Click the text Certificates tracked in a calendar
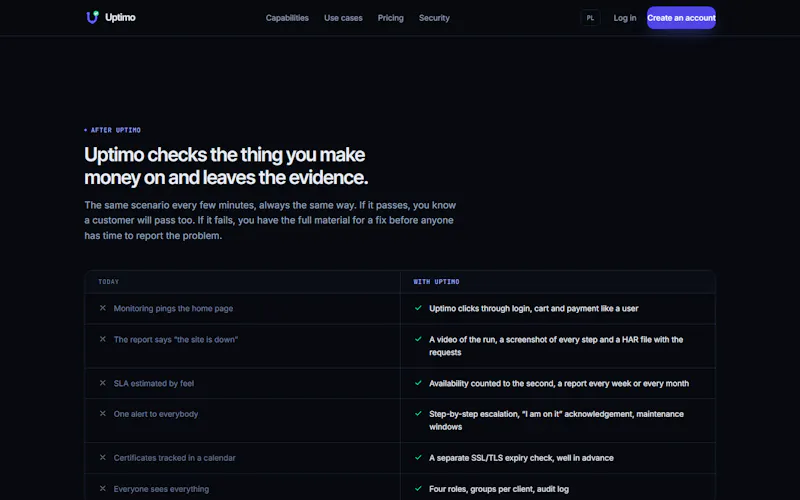The width and height of the screenshot is (800, 500). 174,458
